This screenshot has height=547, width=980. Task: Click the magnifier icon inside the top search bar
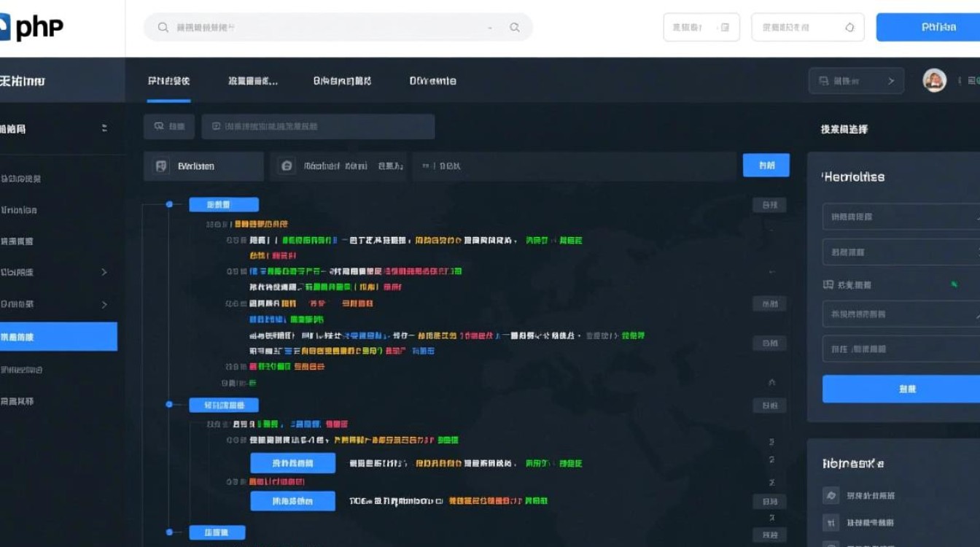(x=163, y=27)
